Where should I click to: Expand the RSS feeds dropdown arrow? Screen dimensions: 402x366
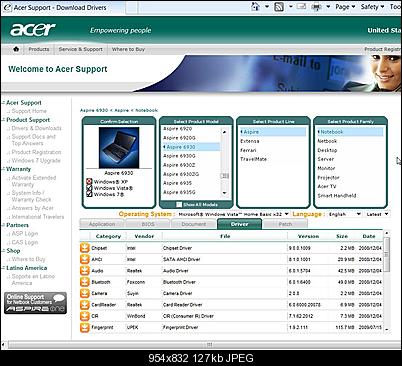pos(290,7)
